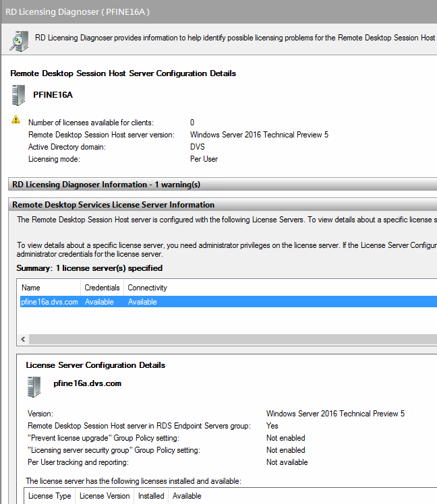Click the License Version column header
The height and width of the screenshot is (504, 437).
pyautogui.click(x=105, y=496)
